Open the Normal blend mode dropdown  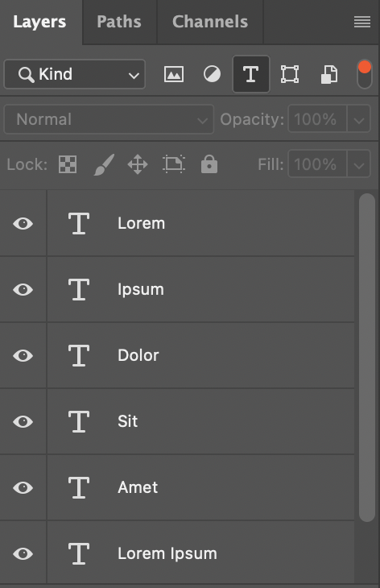coord(109,119)
